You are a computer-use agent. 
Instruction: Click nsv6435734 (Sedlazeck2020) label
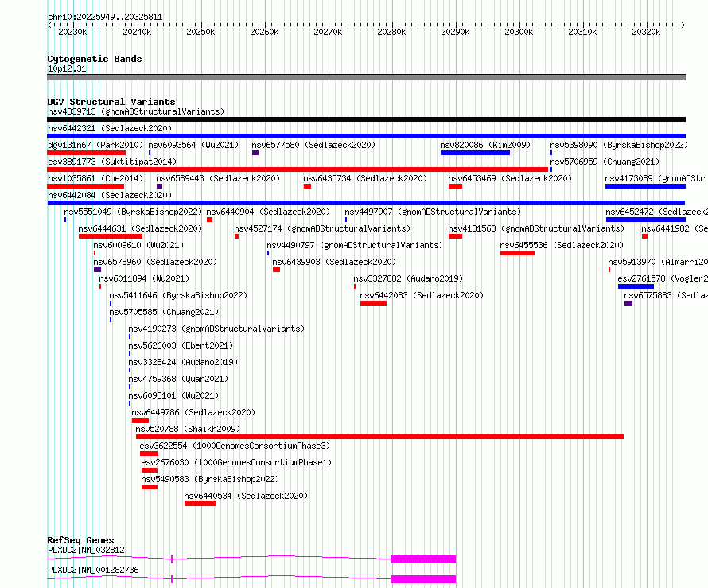coord(365,178)
